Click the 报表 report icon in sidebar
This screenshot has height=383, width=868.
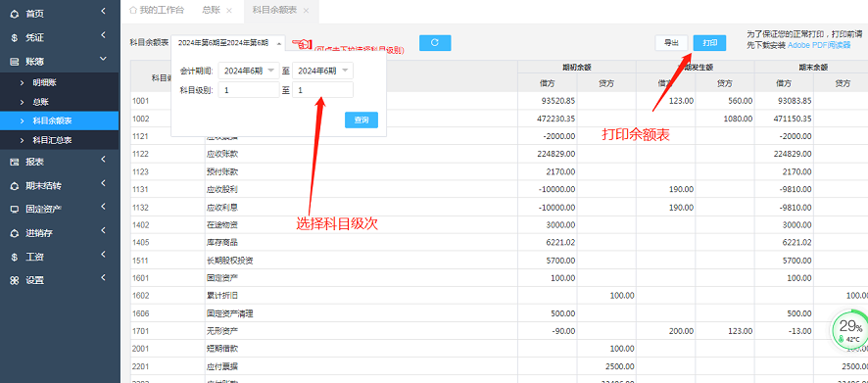pyautogui.click(x=15, y=163)
